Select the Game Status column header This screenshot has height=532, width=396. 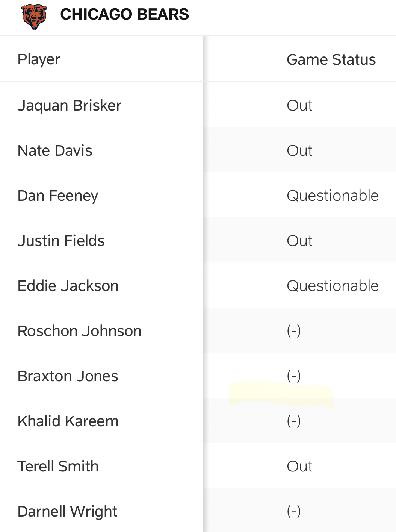tap(331, 59)
